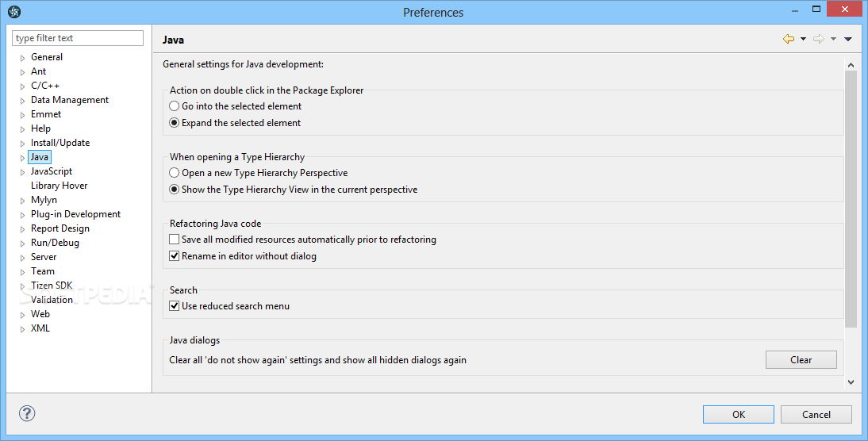
Task: Select Validation preferences page
Action: pos(52,299)
